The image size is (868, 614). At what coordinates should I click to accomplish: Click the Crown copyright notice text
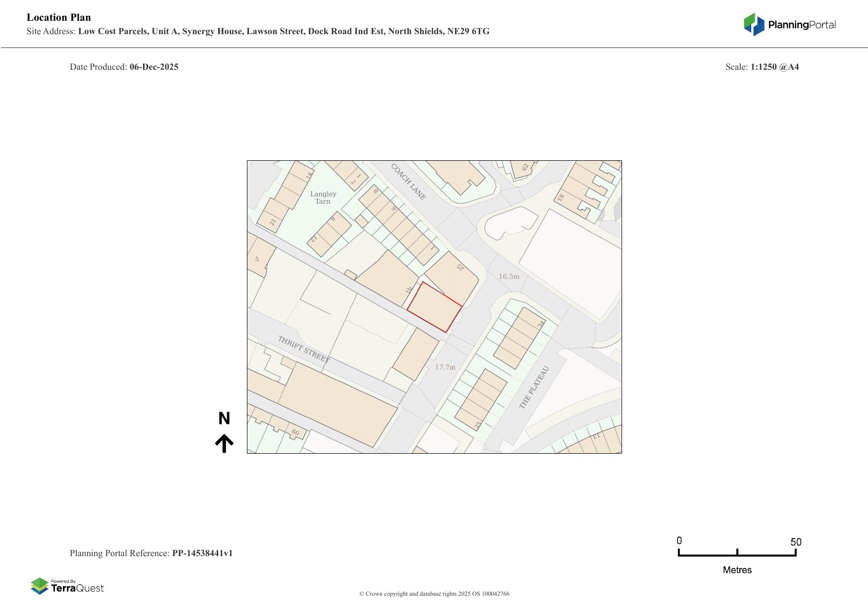tap(434, 594)
